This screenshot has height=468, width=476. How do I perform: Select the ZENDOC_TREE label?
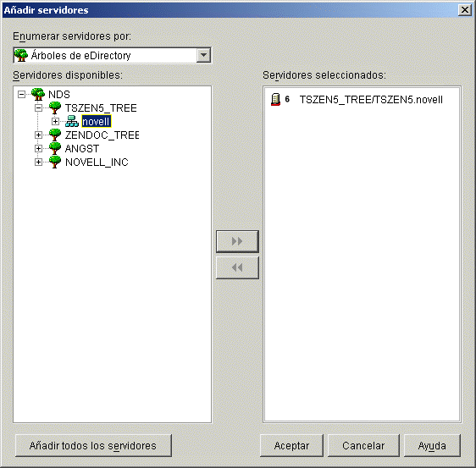click(x=102, y=135)
